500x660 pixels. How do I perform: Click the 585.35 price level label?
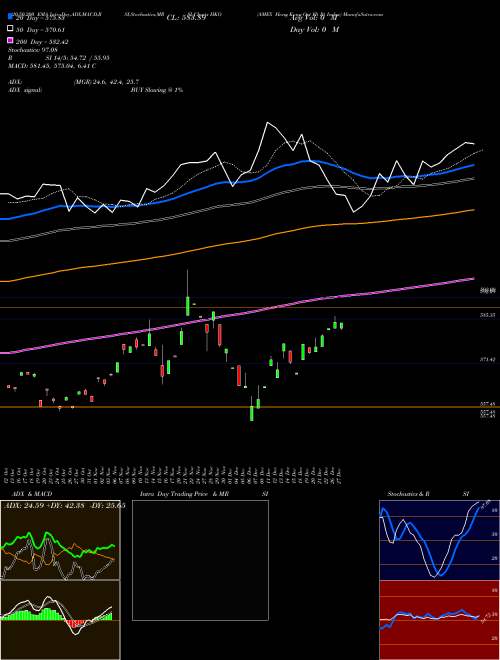(x=488, y=314)
